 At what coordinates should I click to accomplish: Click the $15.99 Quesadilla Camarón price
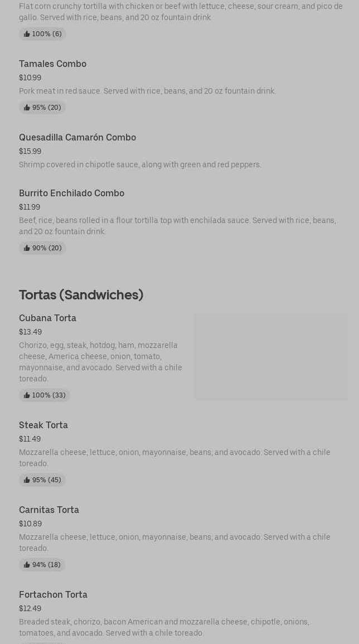30,151
